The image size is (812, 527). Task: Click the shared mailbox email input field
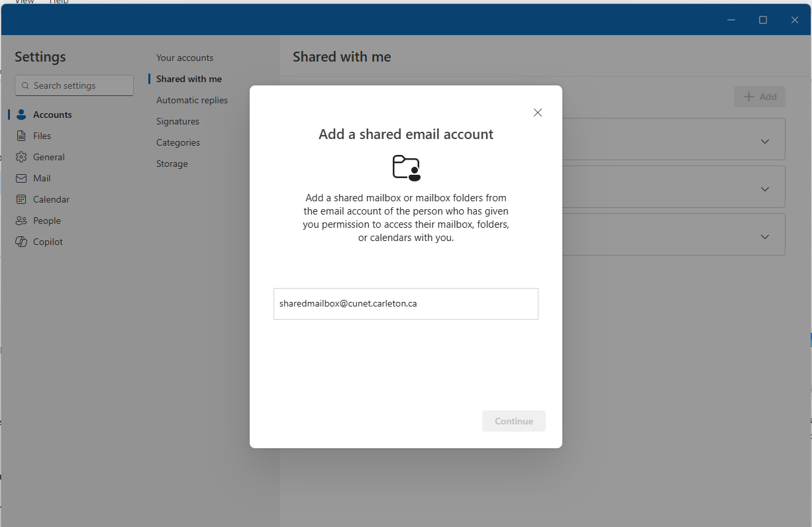point(406,304)
